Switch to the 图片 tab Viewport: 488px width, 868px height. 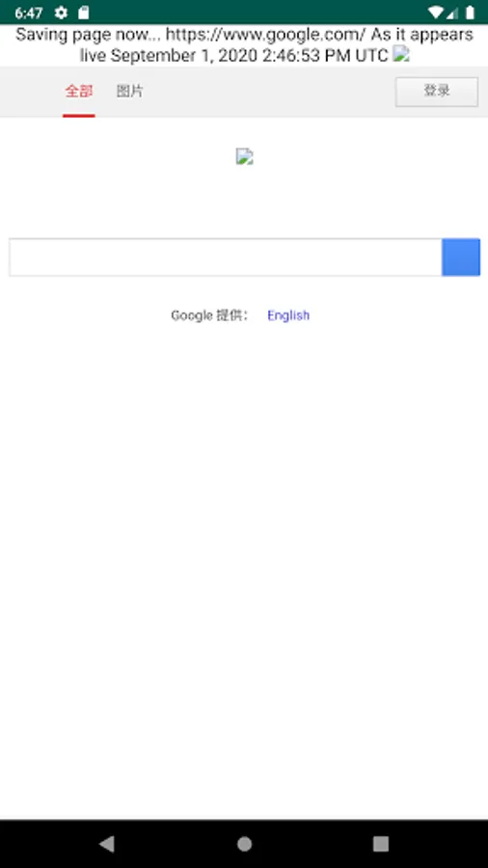pyautogui.click(x=129, y=92)
